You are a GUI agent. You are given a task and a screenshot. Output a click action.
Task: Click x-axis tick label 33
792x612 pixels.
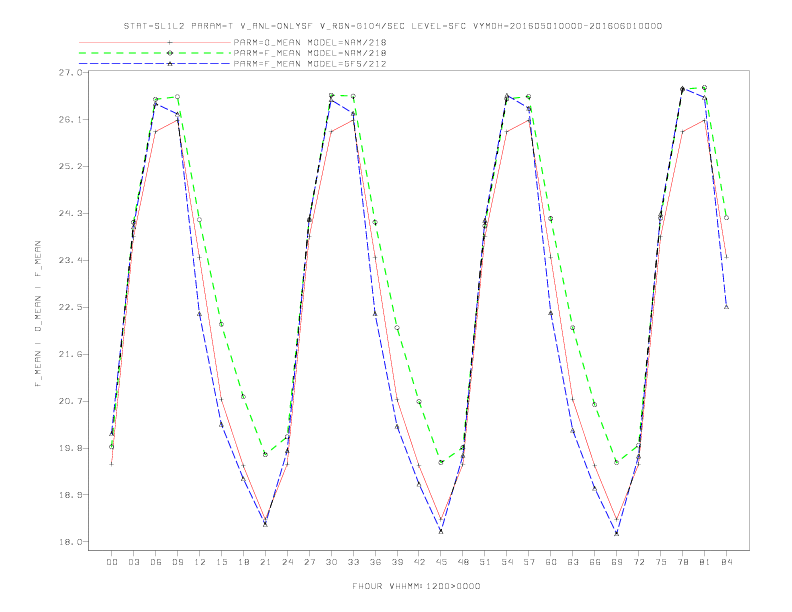tap(353, 562)
